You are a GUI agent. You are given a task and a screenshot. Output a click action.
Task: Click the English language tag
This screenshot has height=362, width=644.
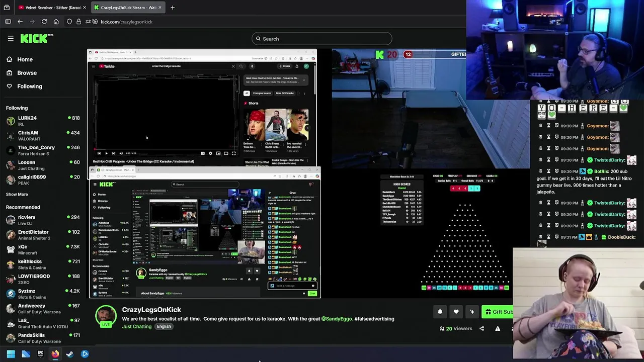pos(164,326)
